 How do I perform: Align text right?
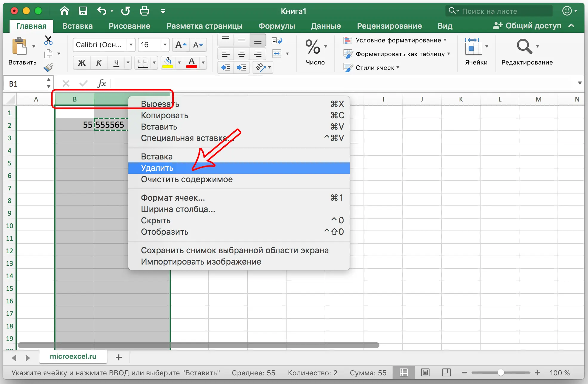[x=258, y=54]
